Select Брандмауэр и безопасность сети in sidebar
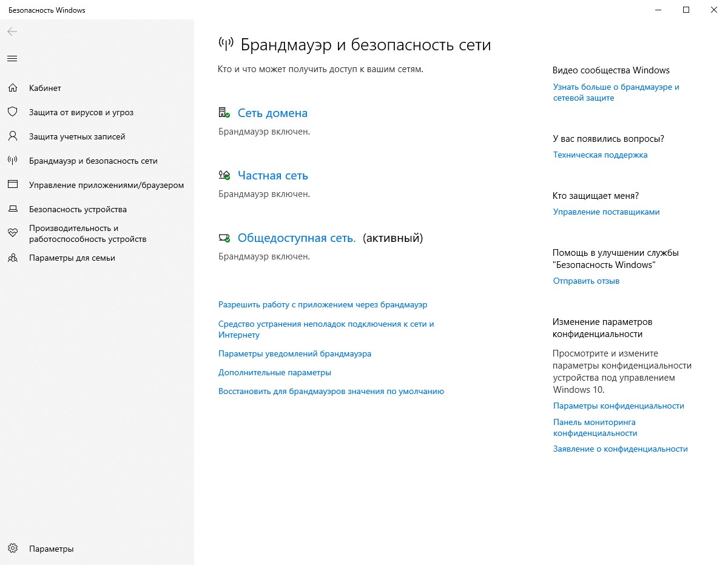The image size is (728, 565). pos(93,161)
